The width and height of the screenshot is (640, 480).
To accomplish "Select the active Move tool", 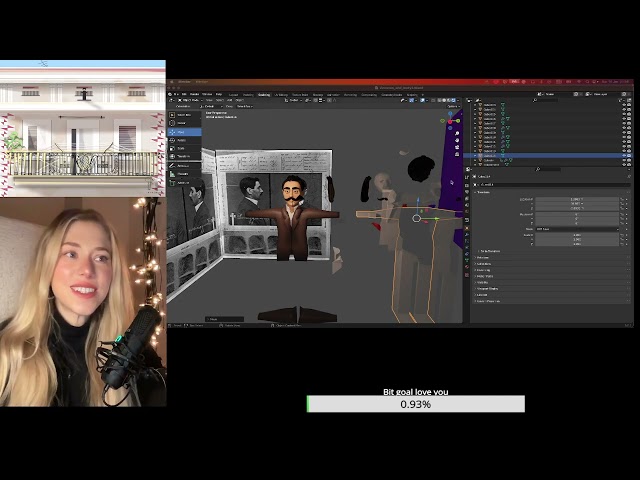I will [184, 132].
